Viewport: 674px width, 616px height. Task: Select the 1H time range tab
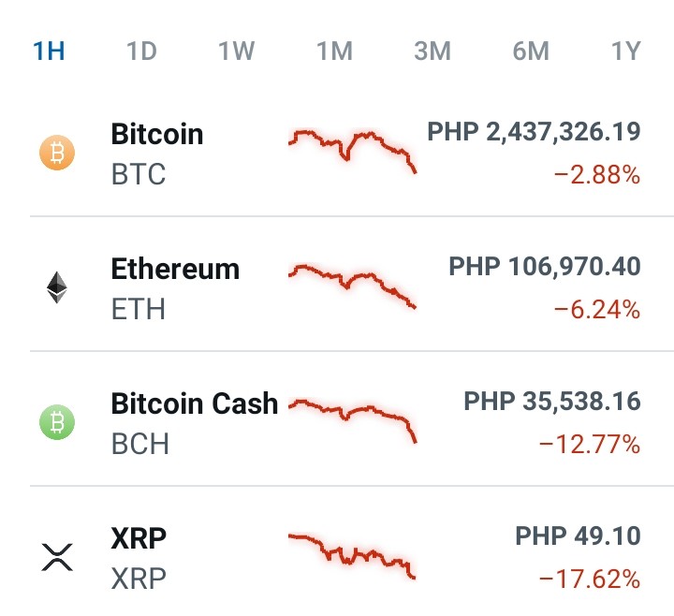pos(49,51)
